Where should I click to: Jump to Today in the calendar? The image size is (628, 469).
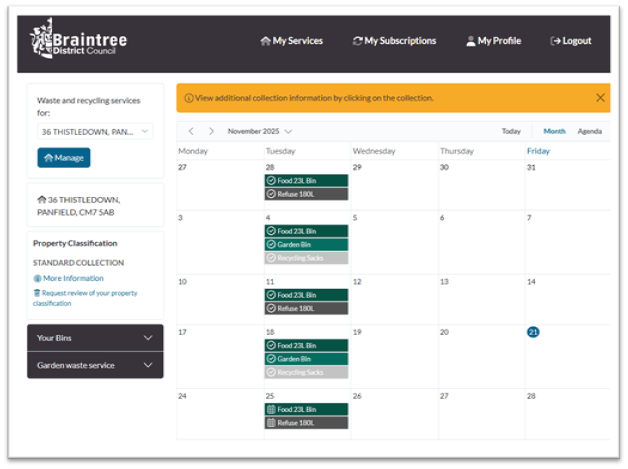coord(511,131)
